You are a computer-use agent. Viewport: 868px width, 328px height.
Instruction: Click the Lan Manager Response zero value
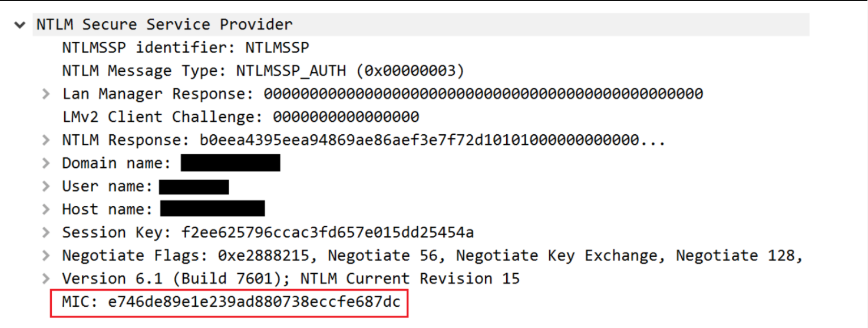pyautogui.click(x=483, y=94)
